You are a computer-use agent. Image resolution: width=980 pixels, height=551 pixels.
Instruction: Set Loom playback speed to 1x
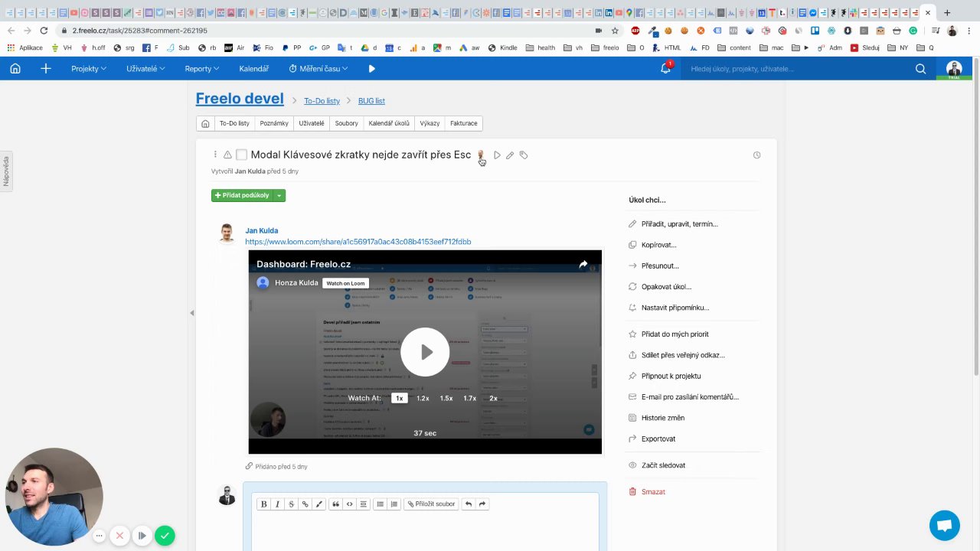(x=399, y=398)
